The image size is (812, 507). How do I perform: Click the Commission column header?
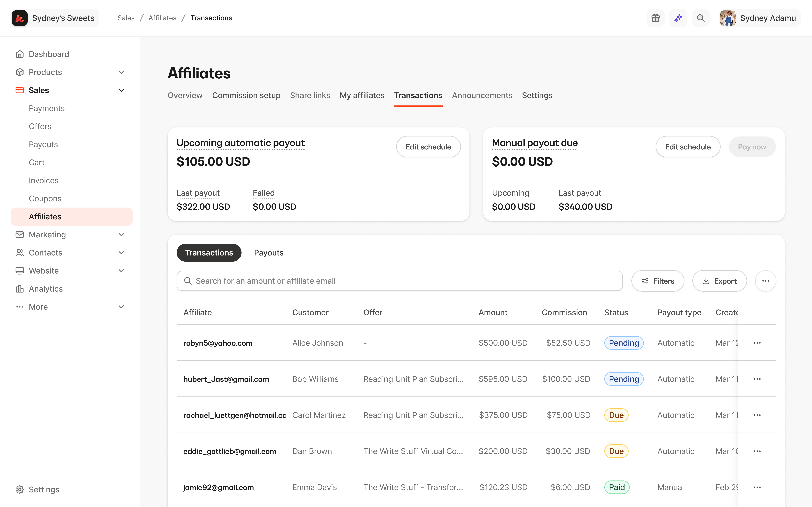tap(564, 313)
